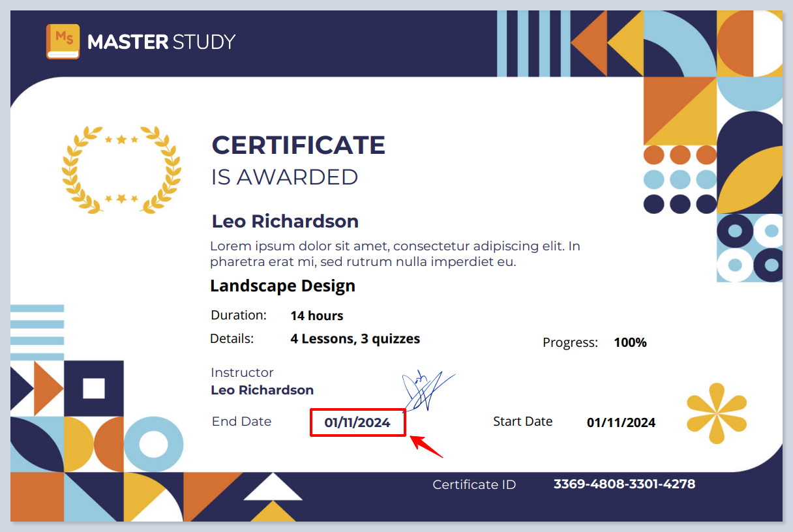The image size is (793, 532).
Task: Select the white triangle at bottom edge
Action: (x=273, y=488)
